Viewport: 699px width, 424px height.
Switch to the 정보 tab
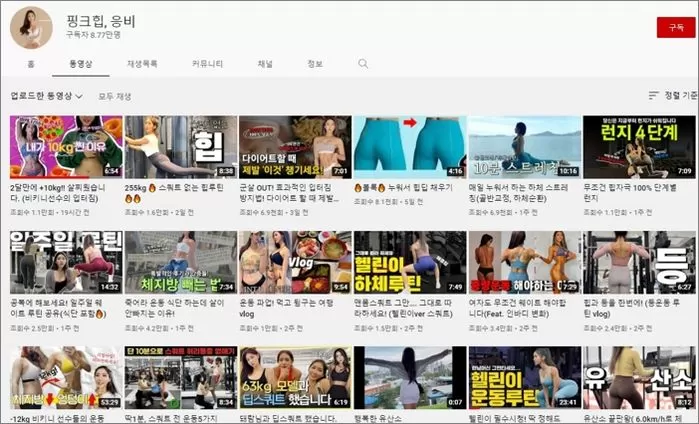click(x=315, y=64)
